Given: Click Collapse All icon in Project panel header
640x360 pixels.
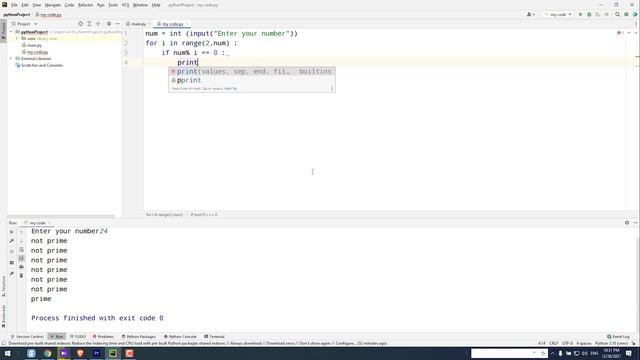Looking at the screenshot, I should click(98, 24).
